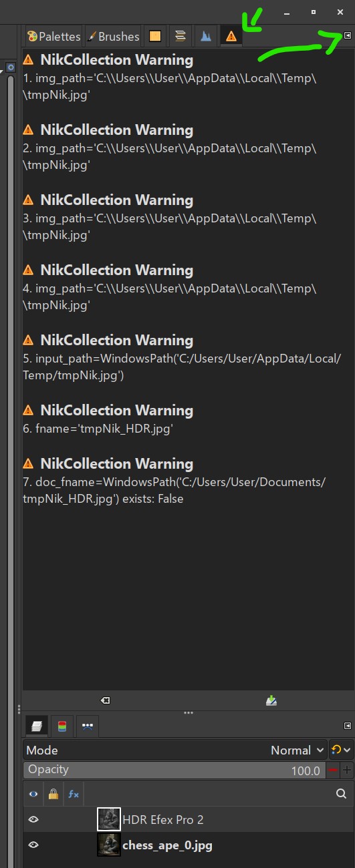Click the warning icon of message 6
Screen dimensions: 355x868
click(28, 410)
